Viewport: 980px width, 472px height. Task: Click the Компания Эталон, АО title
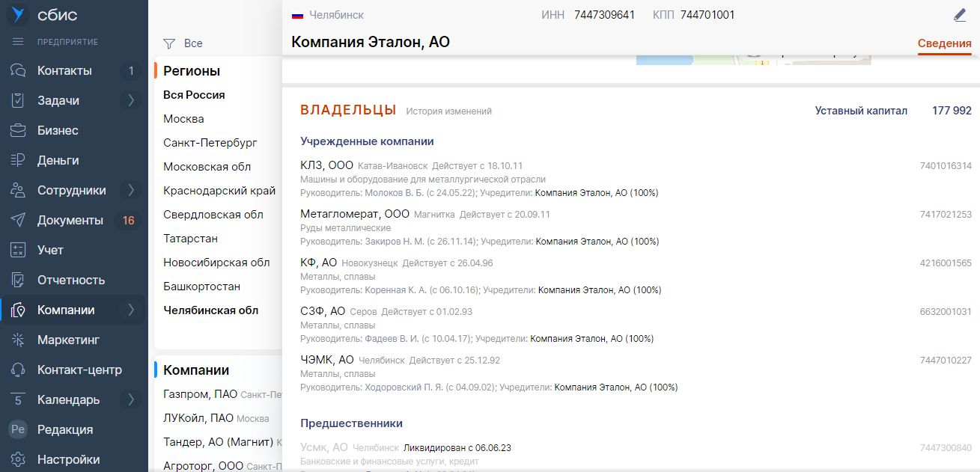point(371,42)
